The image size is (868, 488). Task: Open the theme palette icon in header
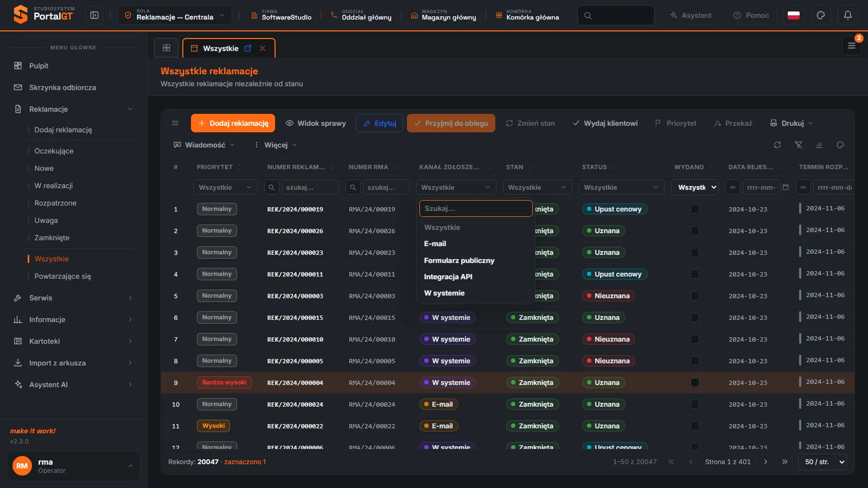pos(821,15)
